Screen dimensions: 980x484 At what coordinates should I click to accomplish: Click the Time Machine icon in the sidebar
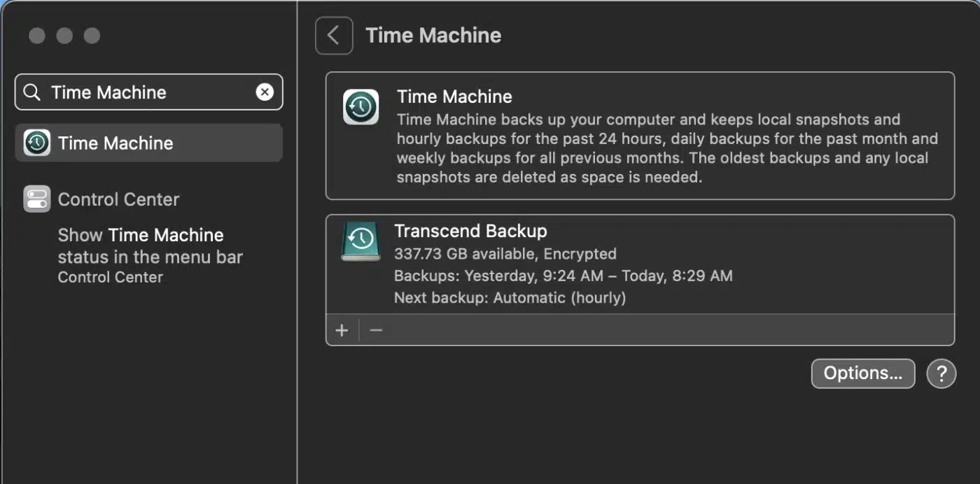click(x=36, y=143)
